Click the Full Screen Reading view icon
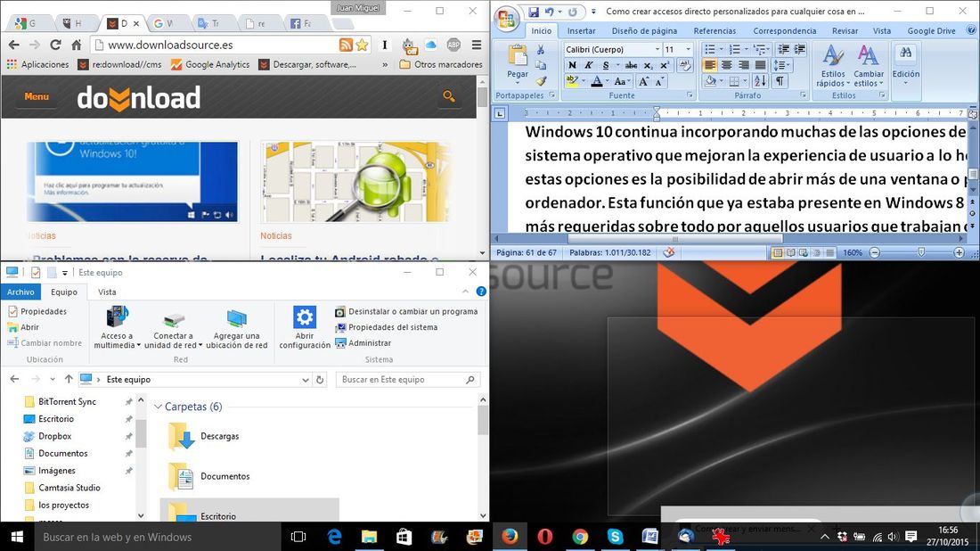This screenshot has width=980, height=551. pyautogui.click(x=790, y=252)
